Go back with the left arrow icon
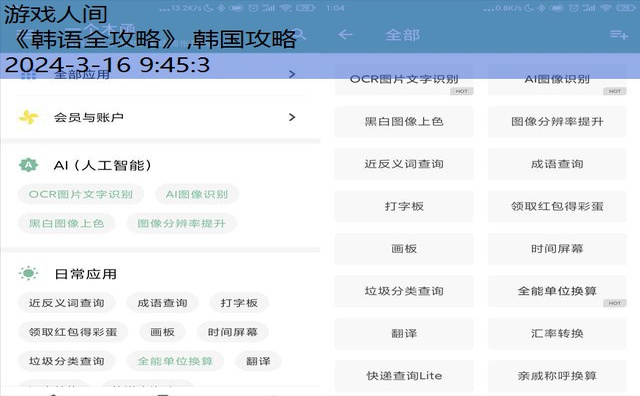 [345, 35]
